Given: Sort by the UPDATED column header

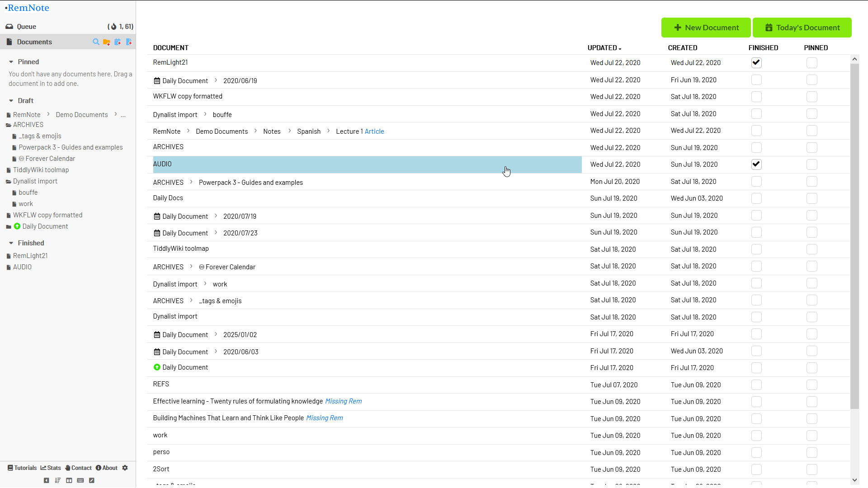Looking at the screenshot, I should click(604, 48).
